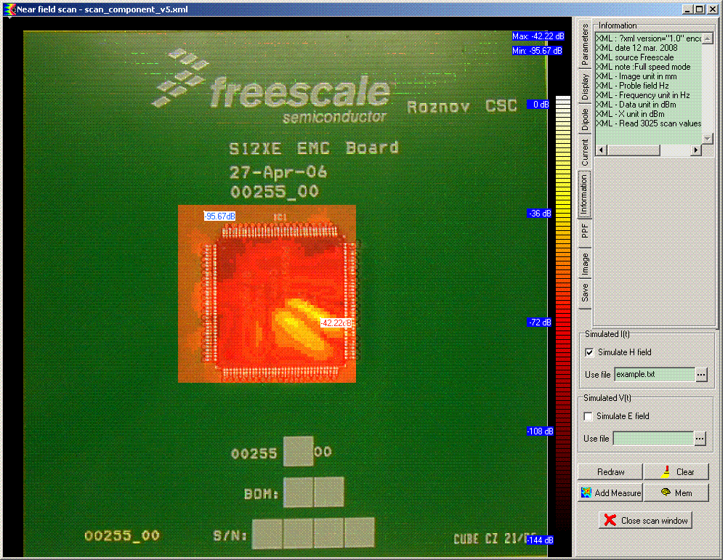
Task: Toggle the Simulate H field checkbox
Action: tap(589, 352)
